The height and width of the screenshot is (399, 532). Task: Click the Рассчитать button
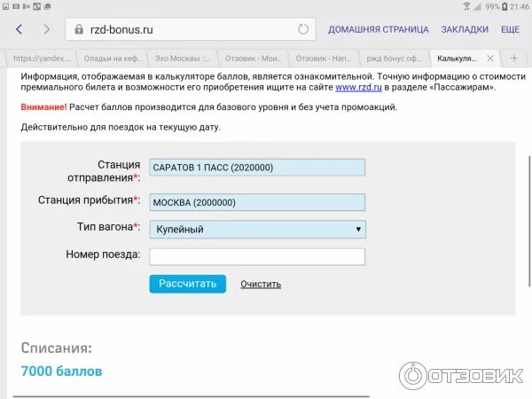click(188, 284)
